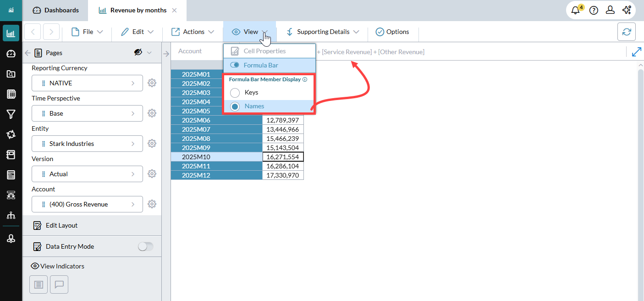
Task: Open the Version Actual selector
Action: click(x=87, y=174)
